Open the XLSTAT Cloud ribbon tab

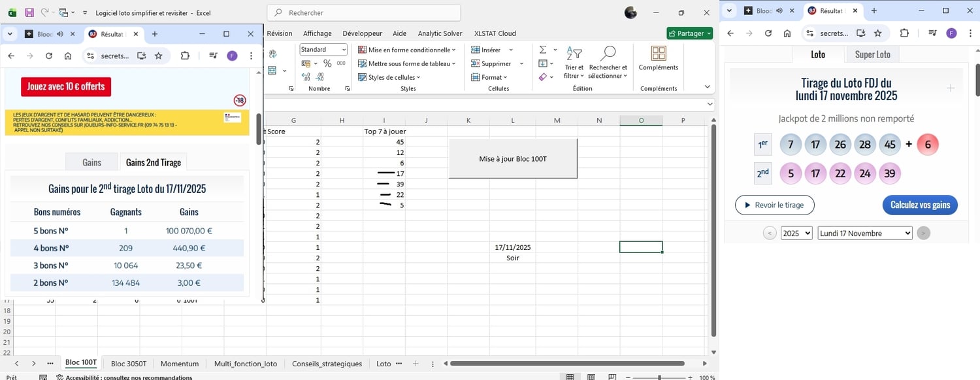tap(495, 33)
